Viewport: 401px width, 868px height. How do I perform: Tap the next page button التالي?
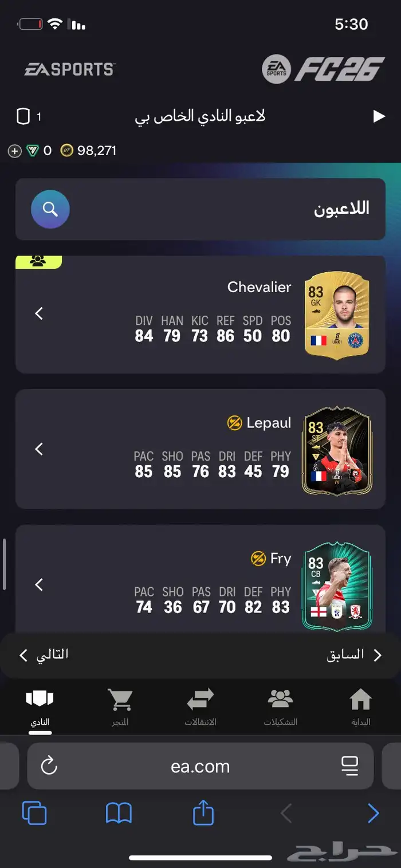point(44,654)
